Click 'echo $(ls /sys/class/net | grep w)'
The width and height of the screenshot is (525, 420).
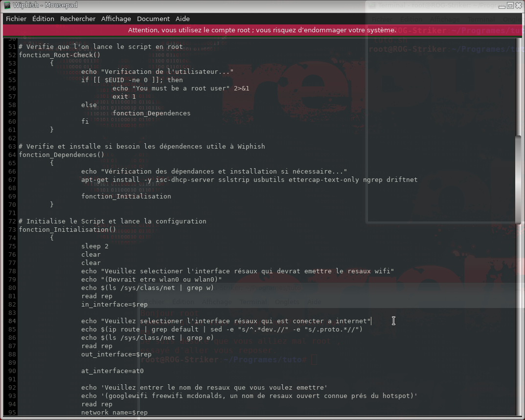tap(147, 288)
